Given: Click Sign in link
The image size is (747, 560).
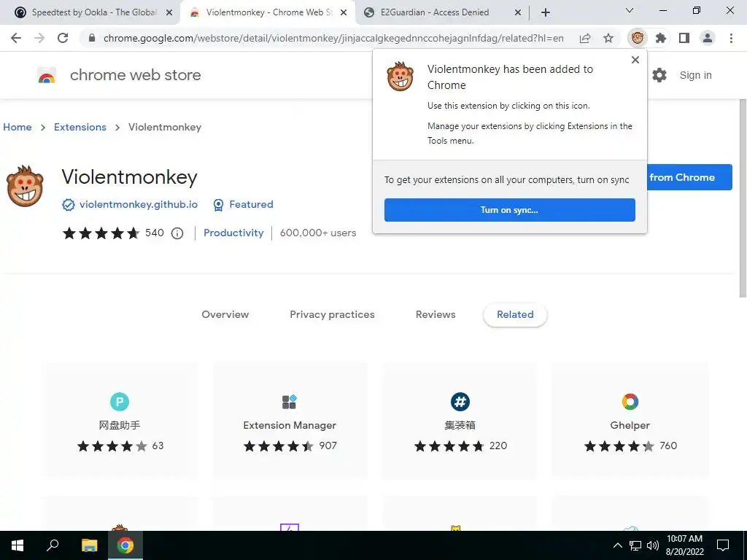Looking at the screenshot, I should coord(695,75).
